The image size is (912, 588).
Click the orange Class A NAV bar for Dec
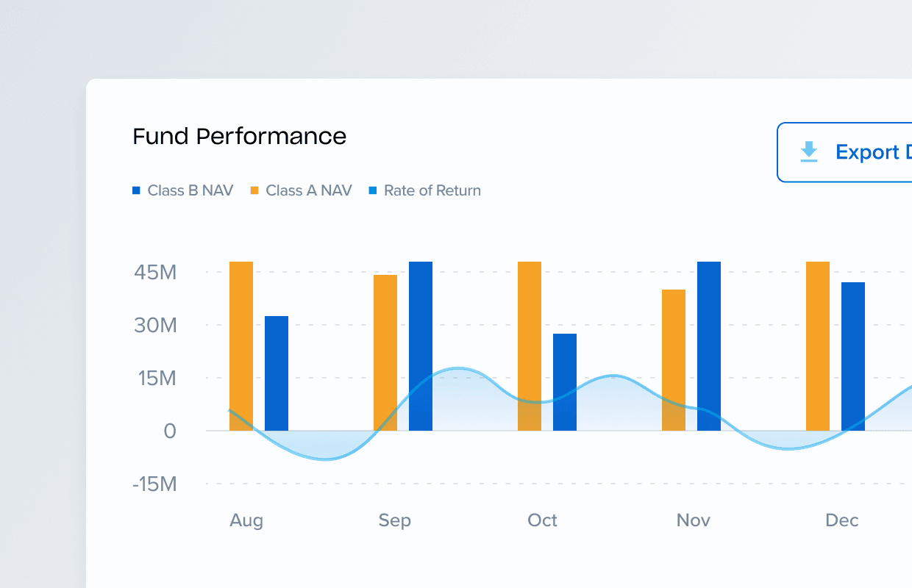tap(818, 345)
